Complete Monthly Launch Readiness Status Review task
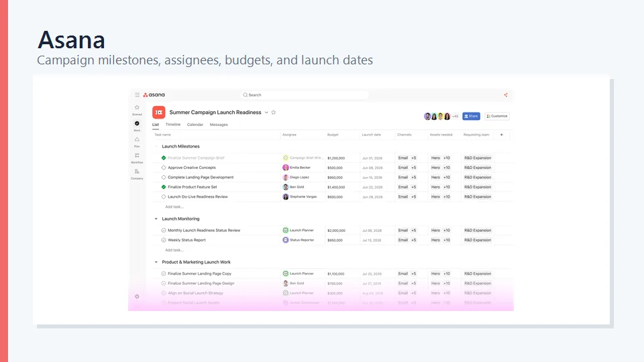 pyautogui.click(x=164, y=230)
